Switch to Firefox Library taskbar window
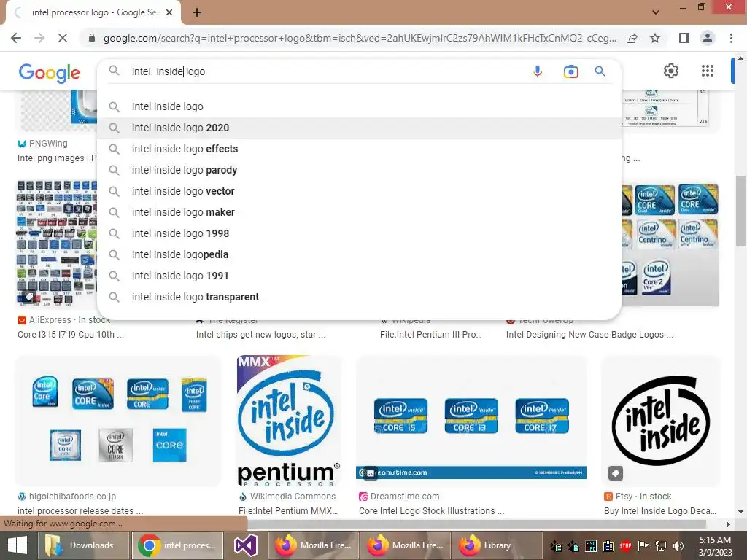747x560 pixels. point(495,545)
